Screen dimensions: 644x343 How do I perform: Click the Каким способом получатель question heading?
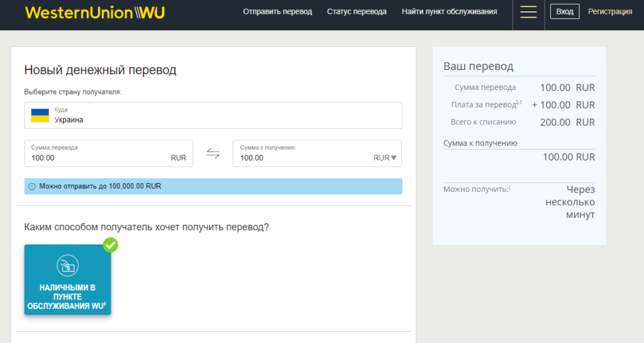(147, 227)
